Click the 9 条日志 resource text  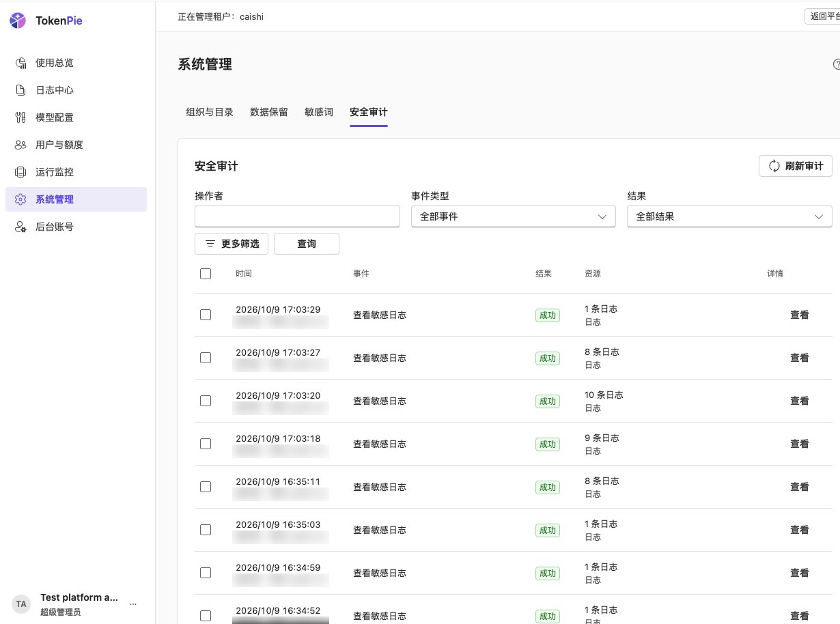[x=602, y=438]
